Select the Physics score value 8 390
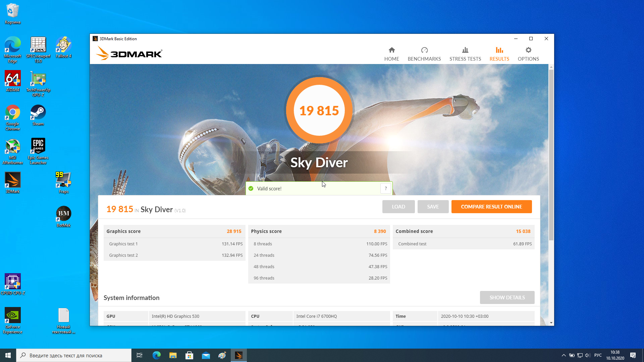Viewport: 644px width, 362px height. coord(380,231)
